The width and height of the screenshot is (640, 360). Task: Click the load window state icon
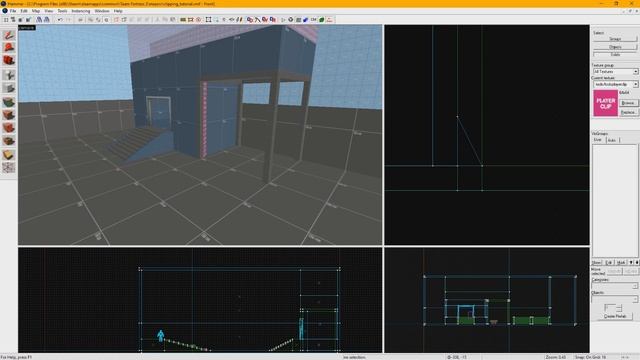[39, 20]
